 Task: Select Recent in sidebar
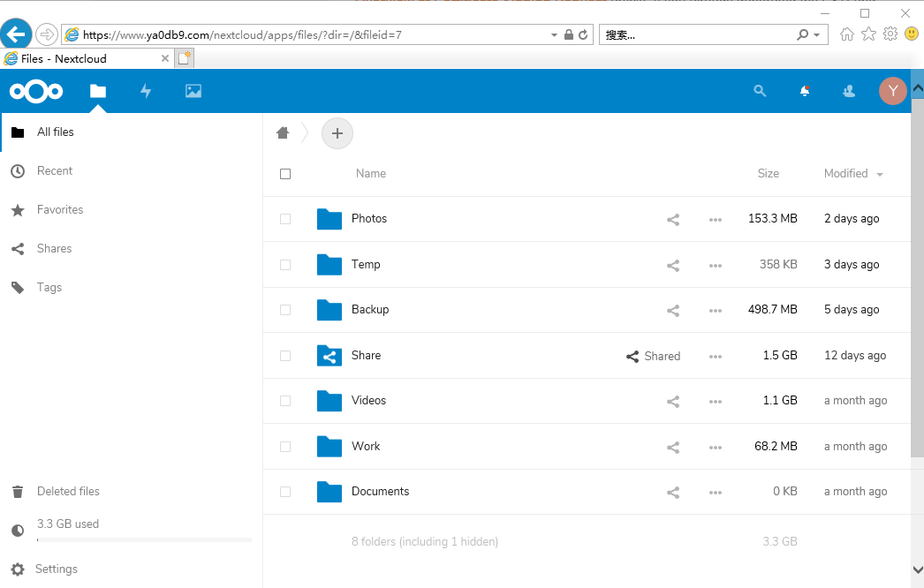point(131,171)
